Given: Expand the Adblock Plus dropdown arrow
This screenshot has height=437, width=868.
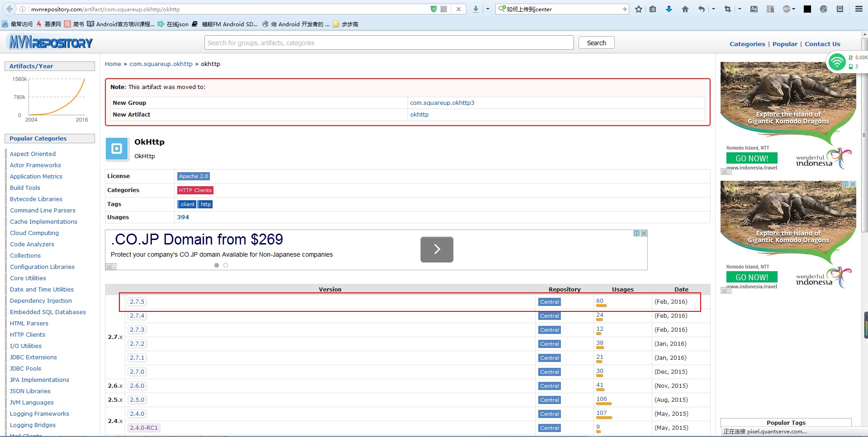Looking at the screenshot, I should [794, 9].
